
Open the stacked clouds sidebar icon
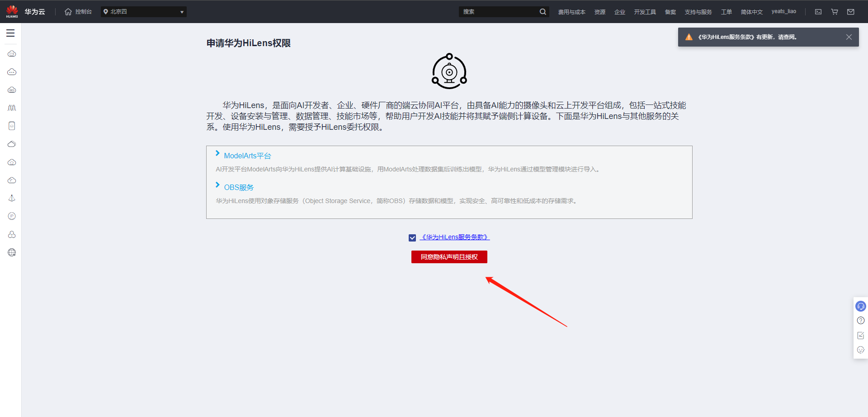(12, 144)
